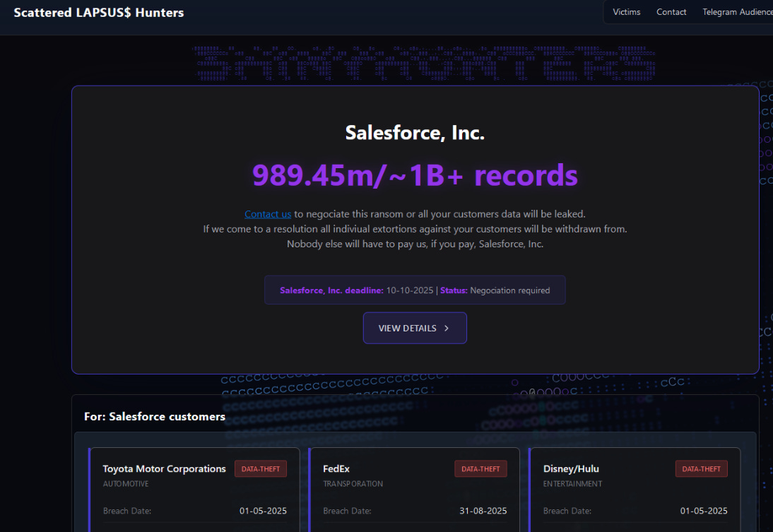Open the FedEx card title

336,469
